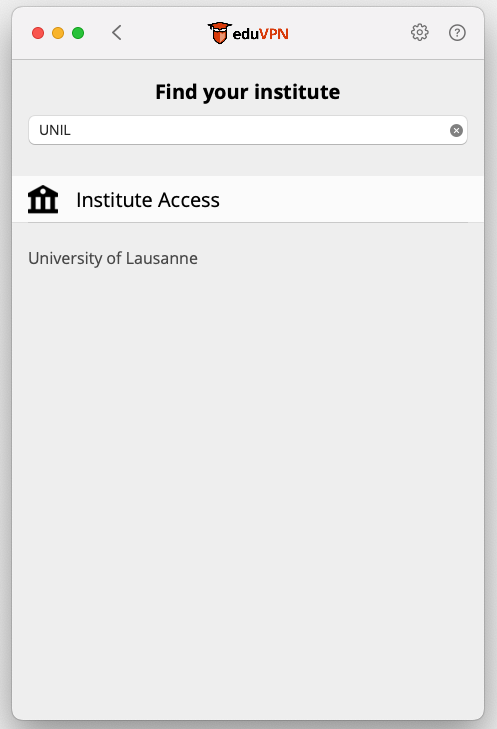Viewport: 497px width, 729px height.
Task: Minimize the window using yellow button
Action: tap(58, 33)
